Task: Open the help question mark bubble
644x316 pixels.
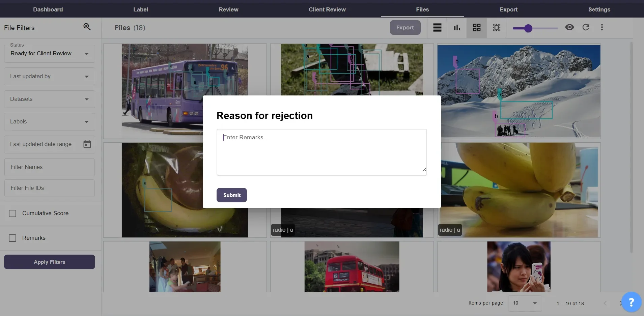Action: [x=631, y=302]
